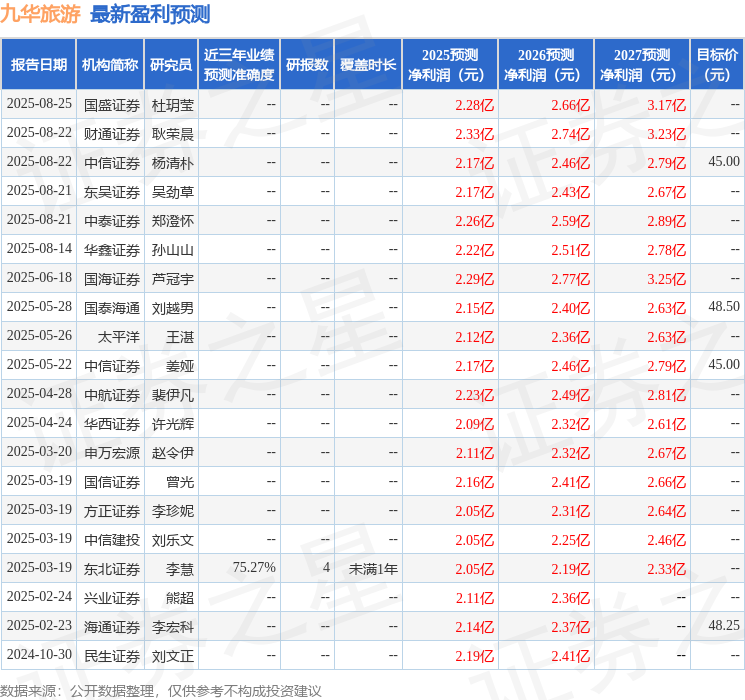Click analyst name 熊超
Viewport: 745px width, 700px height.
(180, 598)
